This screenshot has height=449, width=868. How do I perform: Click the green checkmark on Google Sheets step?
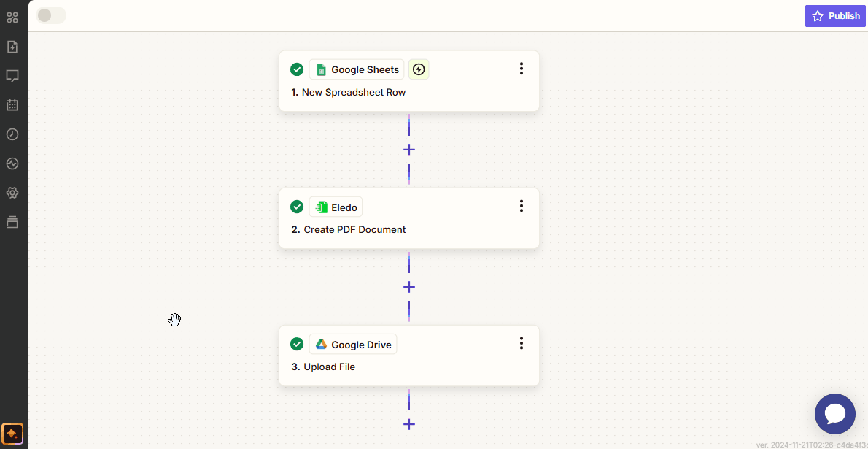pyautogui.click(x=297, y=69)
